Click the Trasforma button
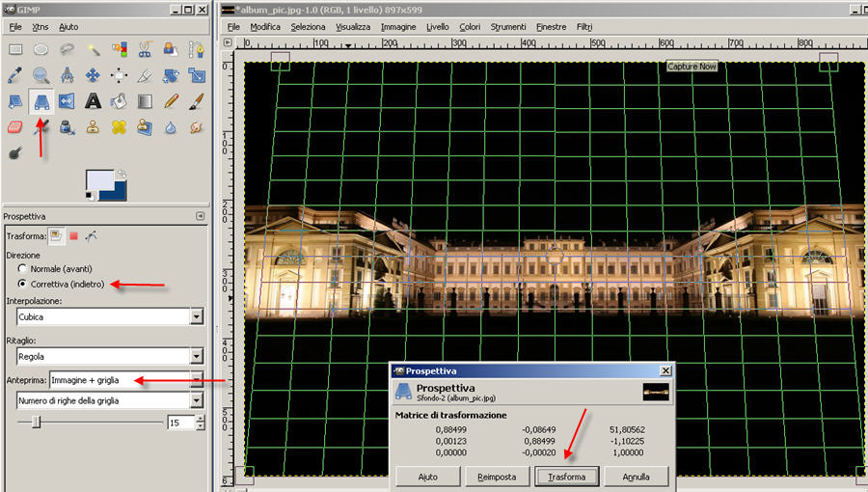The width and height of the screenshot is (868, 492). [567, 477]
